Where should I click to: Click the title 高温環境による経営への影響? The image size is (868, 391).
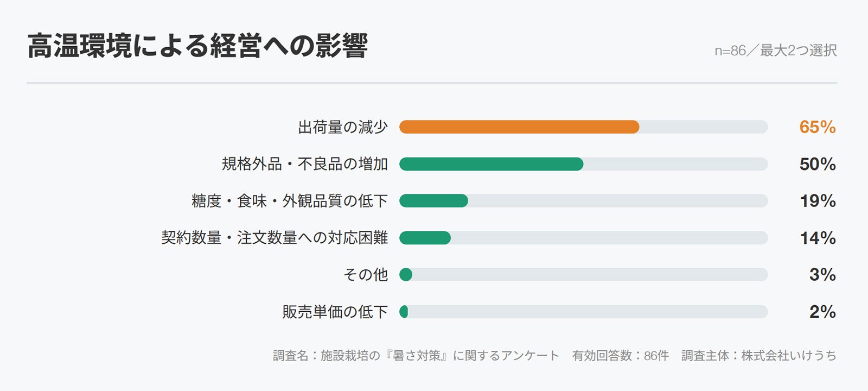(x=197, y=46)
